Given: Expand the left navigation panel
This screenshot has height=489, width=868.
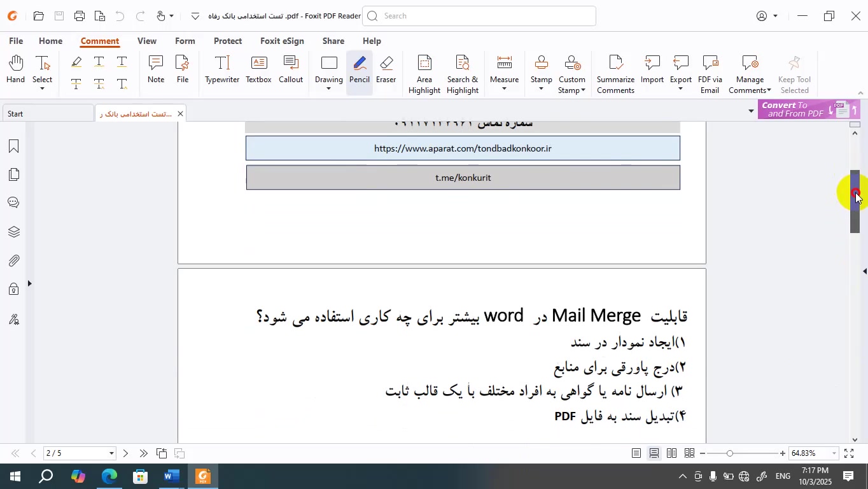Looking at the screenshot, I should click(29, 283).
